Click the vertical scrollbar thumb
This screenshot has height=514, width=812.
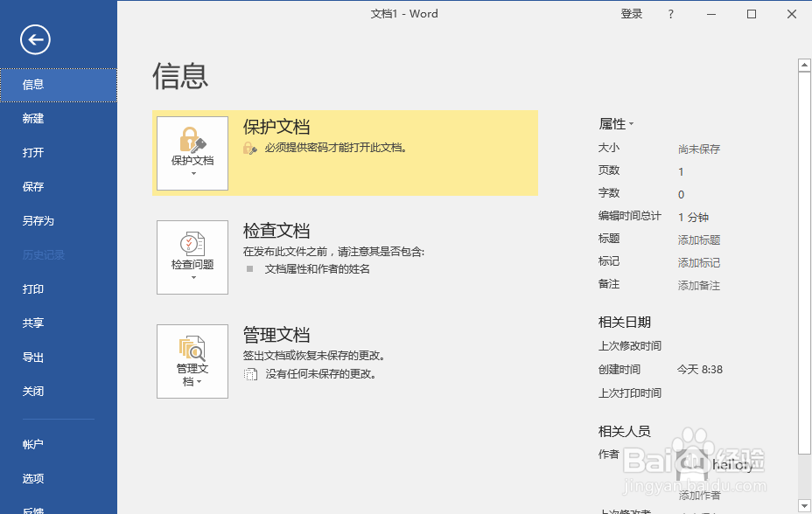point(804,264)
